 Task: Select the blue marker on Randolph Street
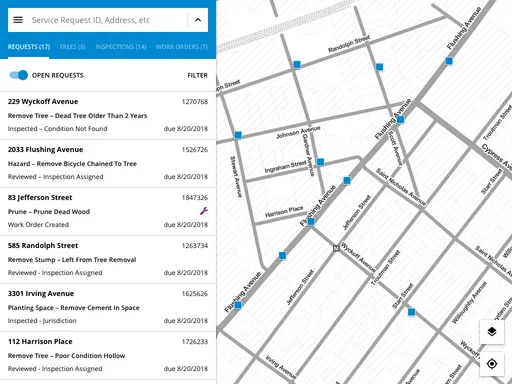297,64
